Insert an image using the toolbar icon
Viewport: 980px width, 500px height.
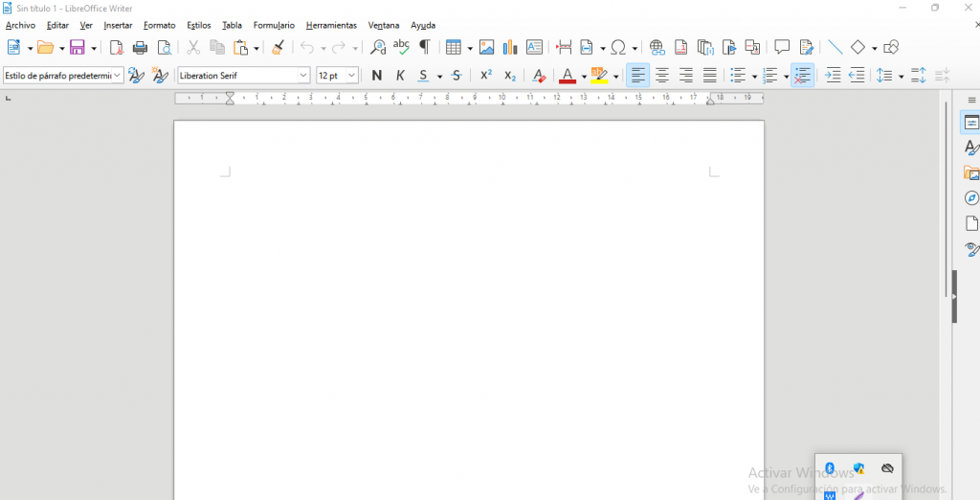pyautogui.click(x=486, y=47)
